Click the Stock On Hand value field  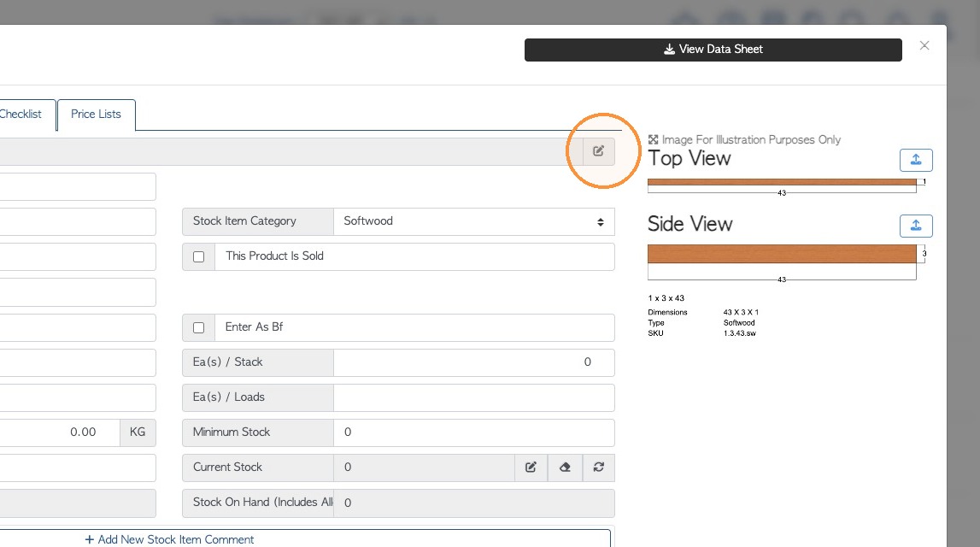click(473, 503)
